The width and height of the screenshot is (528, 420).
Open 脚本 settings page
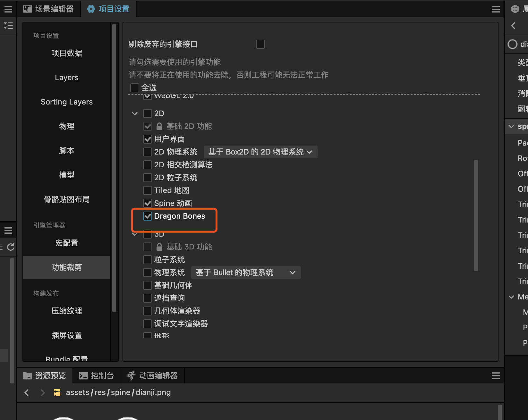click(67, 151)
